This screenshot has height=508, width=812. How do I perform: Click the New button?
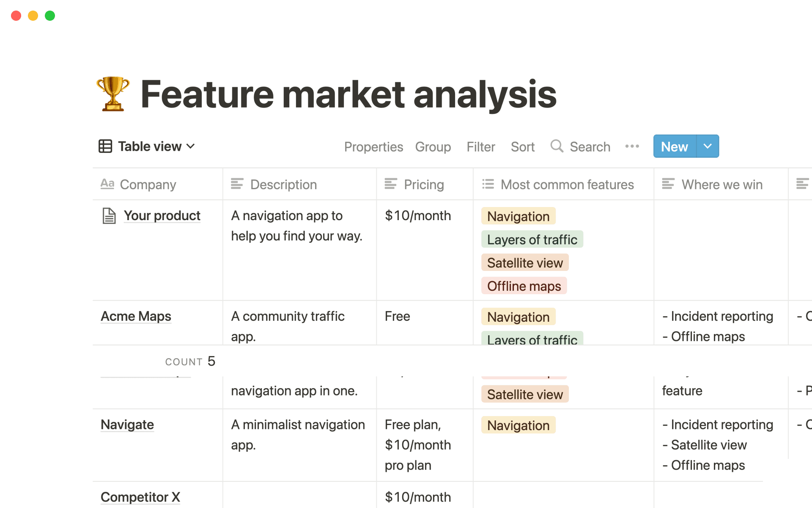pyautogui.click(x=673, y=146)
